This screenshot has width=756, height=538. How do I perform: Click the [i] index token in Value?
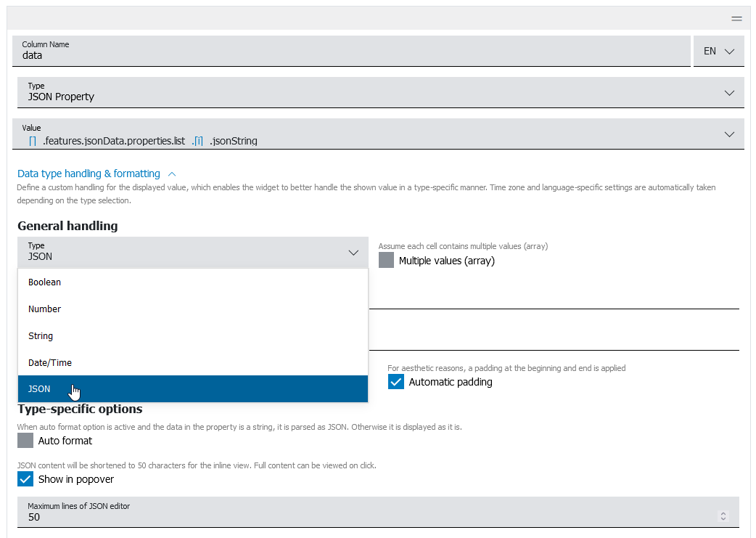coord(198,141)
